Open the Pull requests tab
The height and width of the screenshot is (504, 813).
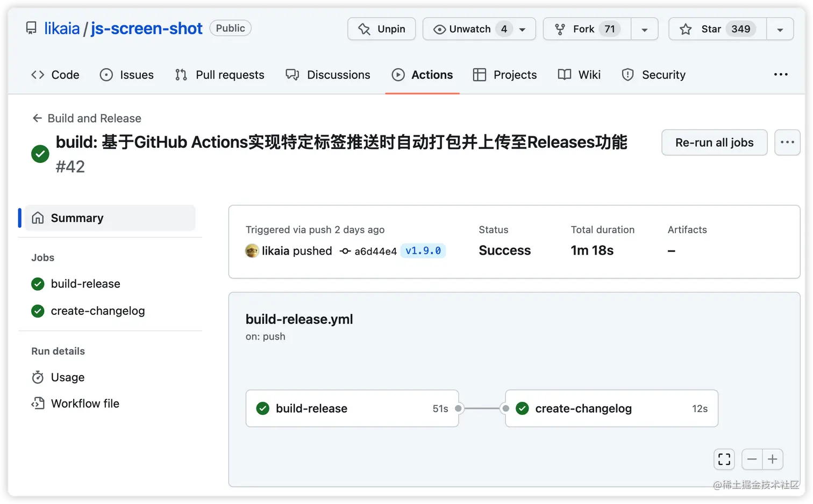coord(219,75)
